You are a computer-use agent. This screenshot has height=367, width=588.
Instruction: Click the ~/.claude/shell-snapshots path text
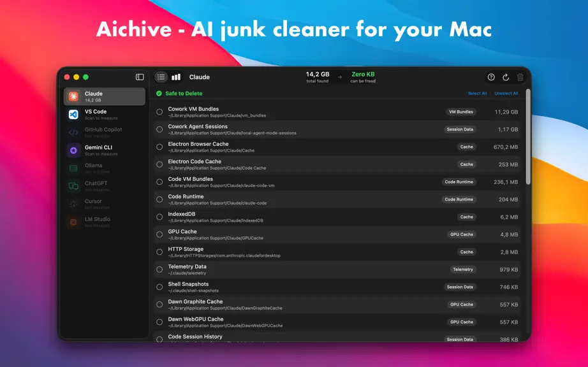coord(193,291)
